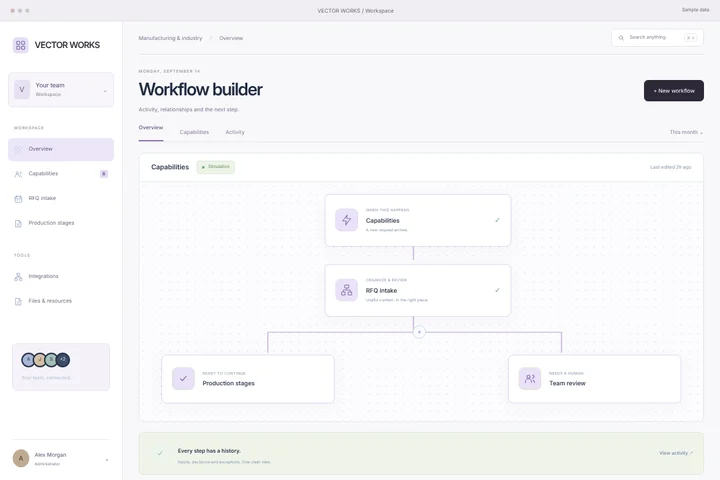Click the +2 more members avatar

(x=63, y=360)
